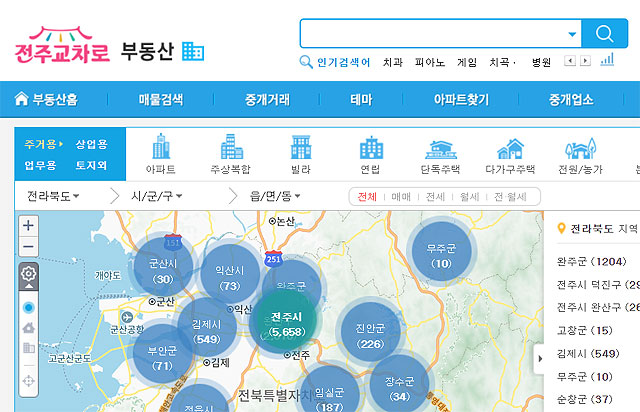This screenshot has width=640, height=412.
Task: Open the map settings gear icon
Action: (29, 273)
